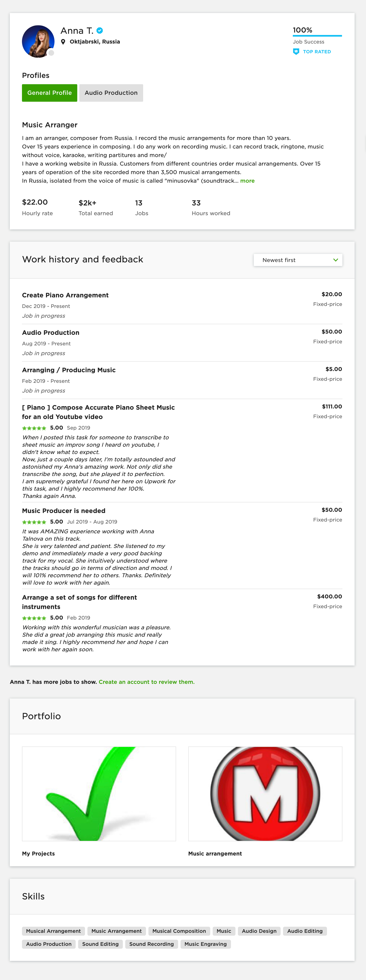
Task: Click Anna T.'s profile photo
Action: (38, 41)
